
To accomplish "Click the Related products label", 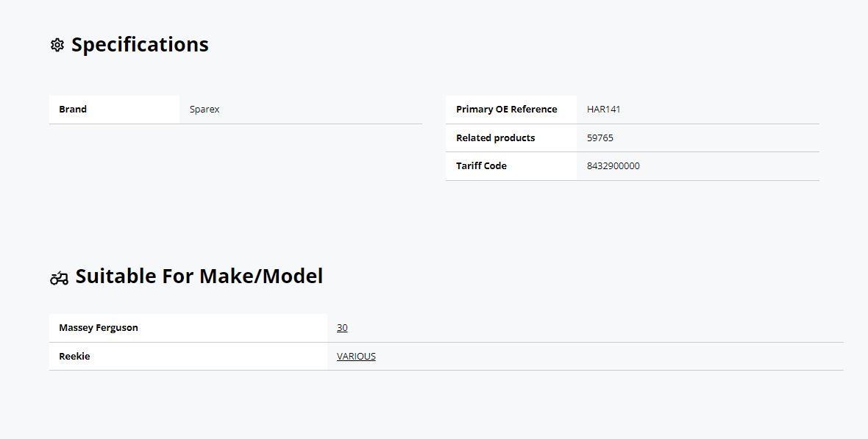I will point(496,138).
